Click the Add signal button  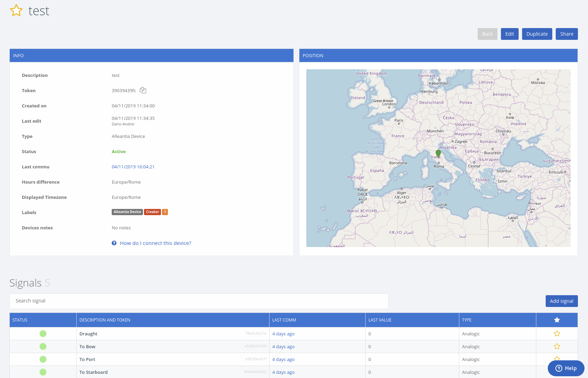tap(562, 301)
